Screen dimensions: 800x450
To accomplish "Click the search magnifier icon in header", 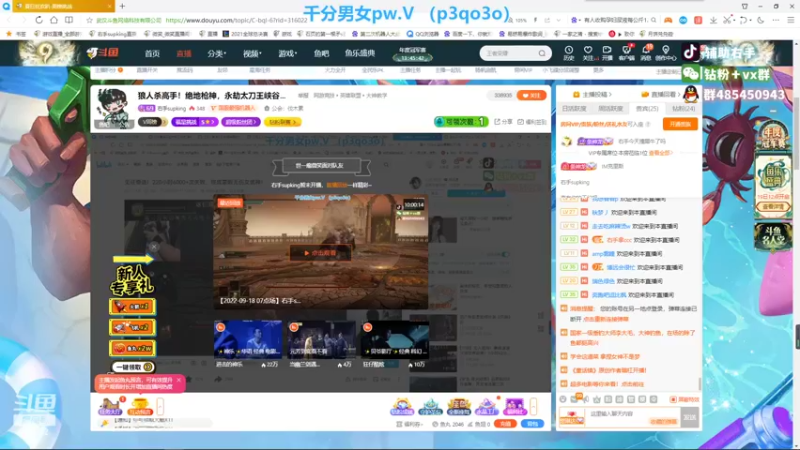I will click(x=542, y=53).
